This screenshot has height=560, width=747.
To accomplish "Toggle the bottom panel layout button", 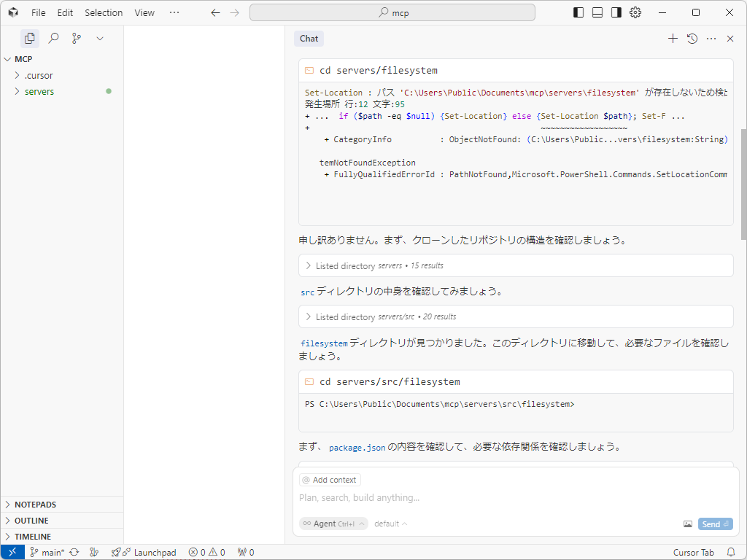I will [x=597, y=12].
